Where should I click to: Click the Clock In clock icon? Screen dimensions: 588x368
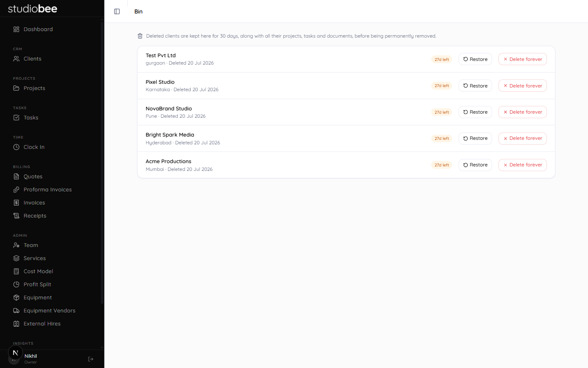(16, 147)
